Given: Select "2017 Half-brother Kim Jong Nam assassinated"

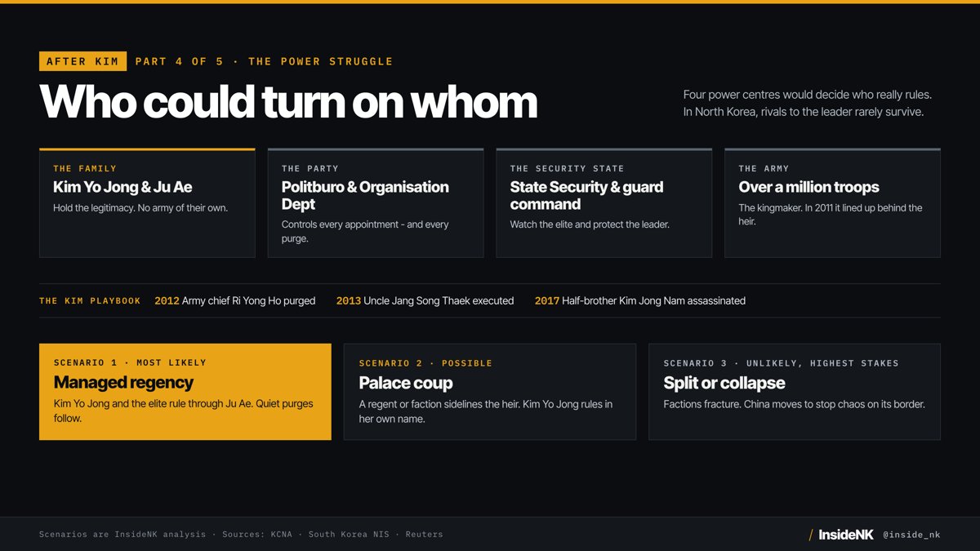Looking at the screenshot, I should tap(640, 301).
